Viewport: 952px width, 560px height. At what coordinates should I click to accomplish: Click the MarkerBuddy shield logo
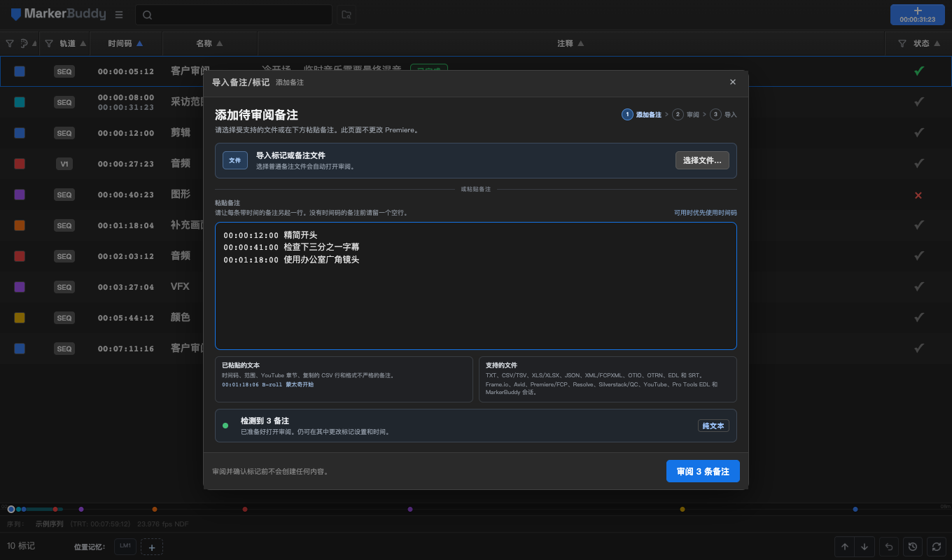tap(16, 14)
